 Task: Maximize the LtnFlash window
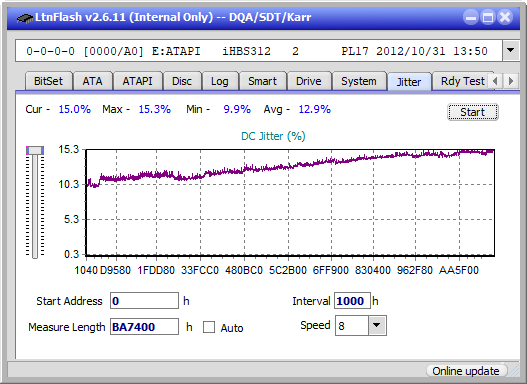[x=488, y=17]
